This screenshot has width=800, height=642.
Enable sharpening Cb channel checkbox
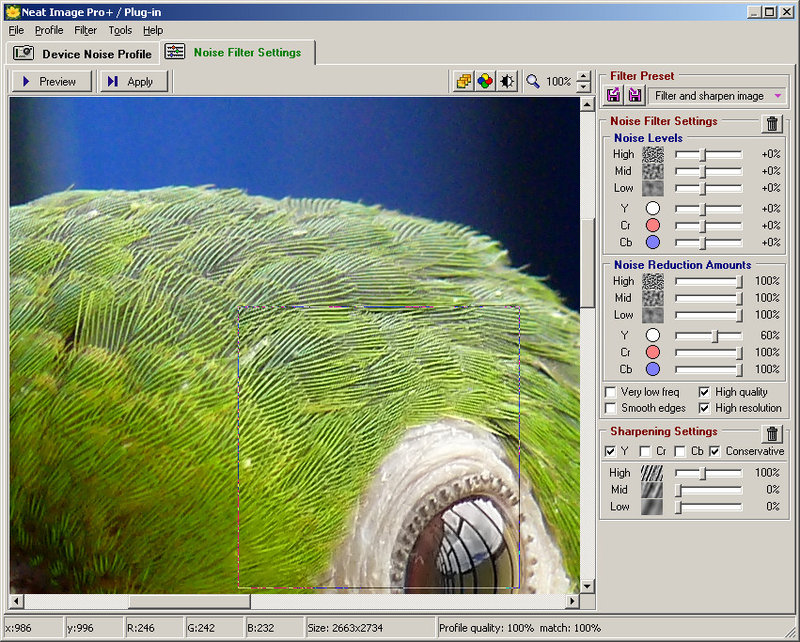(680, 451)
